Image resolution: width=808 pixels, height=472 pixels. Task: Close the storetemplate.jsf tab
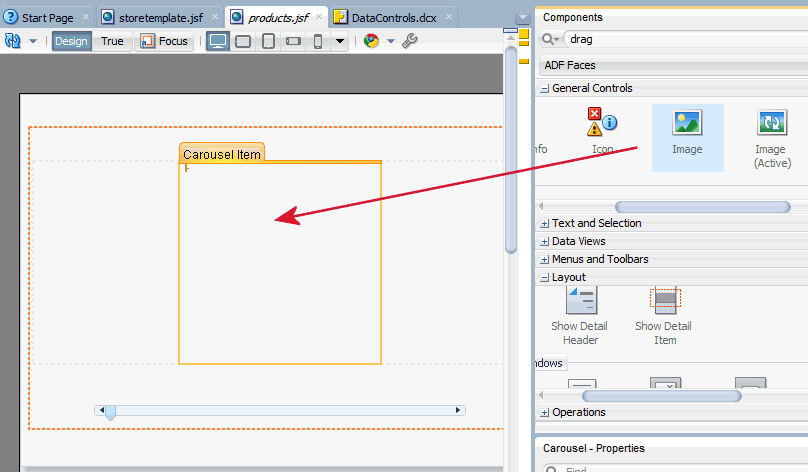click(214, 17)
